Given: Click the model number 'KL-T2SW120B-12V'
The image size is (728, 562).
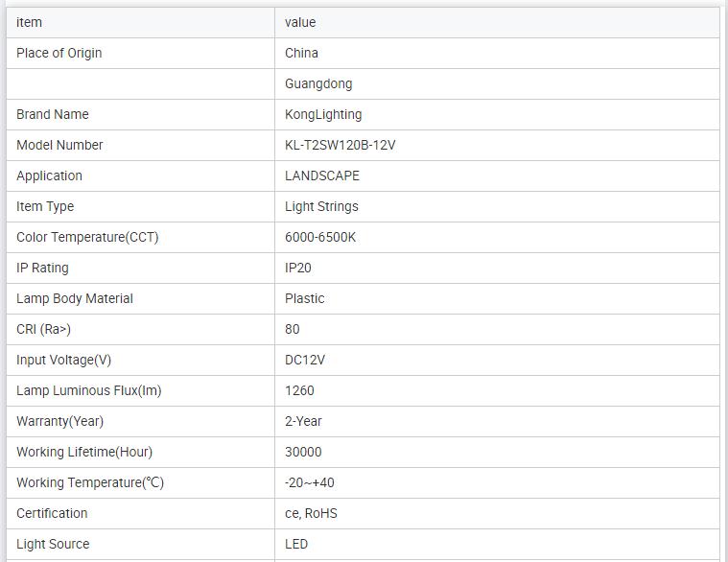Looking at the screenshot, I should pyautogui.click(x=341, y=145).
